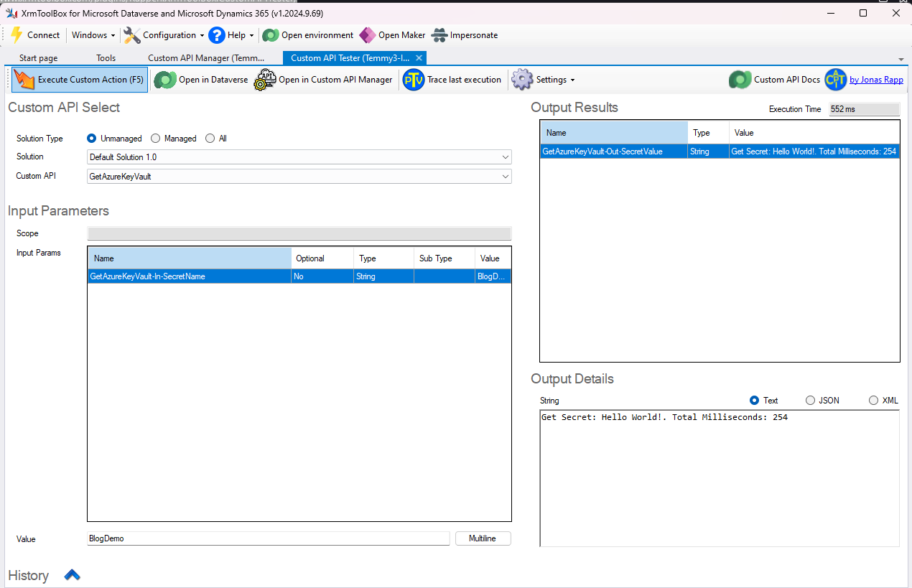Image resolution: width=912 pixels, height=588 pixels.
Task: Open the Configuration dropdown arrow
Action: tap(202, 35)
